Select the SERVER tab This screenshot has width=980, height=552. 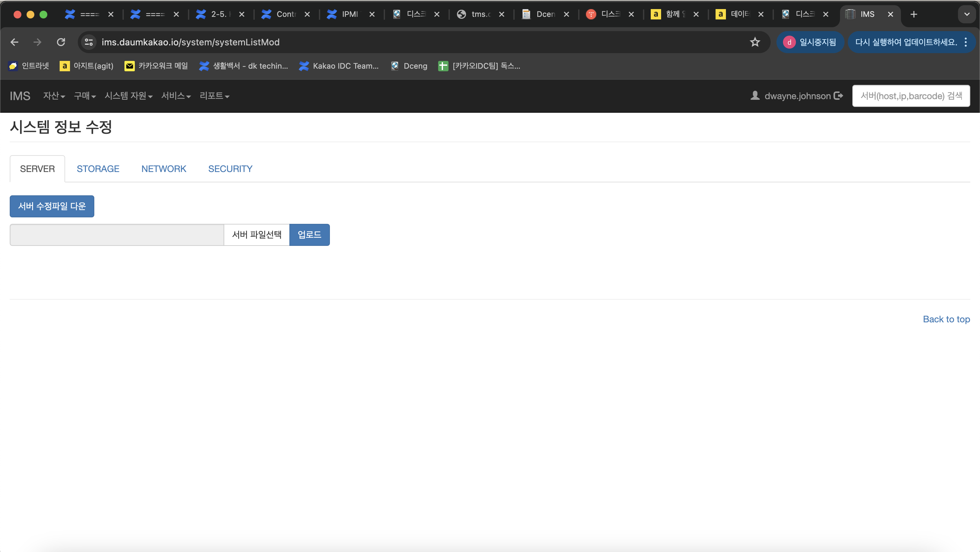(37, 169)
